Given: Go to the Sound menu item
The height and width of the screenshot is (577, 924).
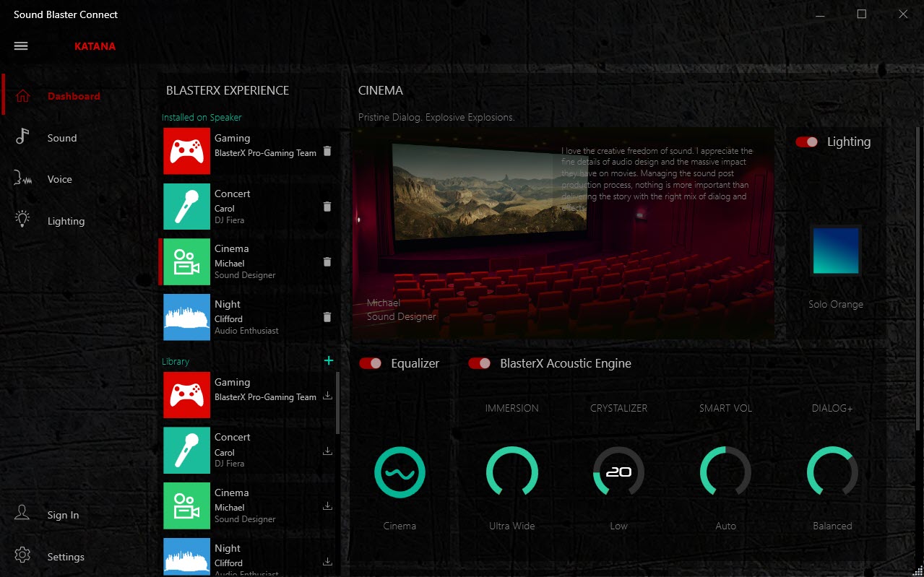Looking at the screenshot, I should [x=62, y=138].
